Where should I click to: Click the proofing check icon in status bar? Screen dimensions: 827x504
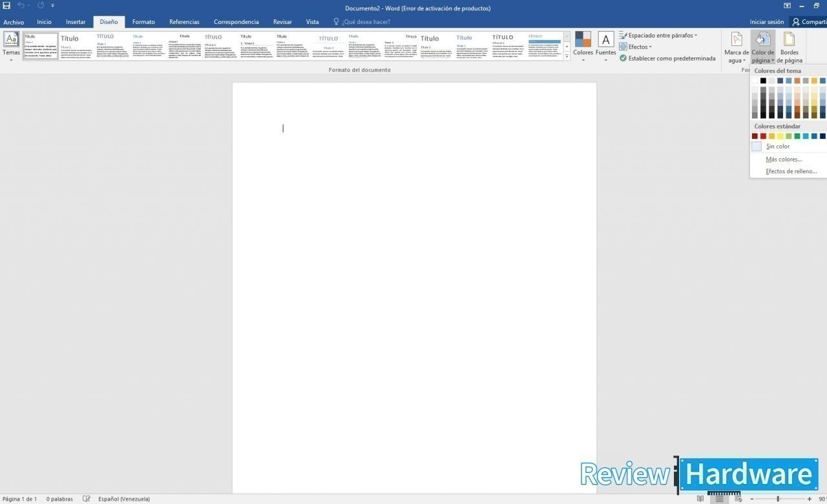pyautogui.click(x=87, y=499)
